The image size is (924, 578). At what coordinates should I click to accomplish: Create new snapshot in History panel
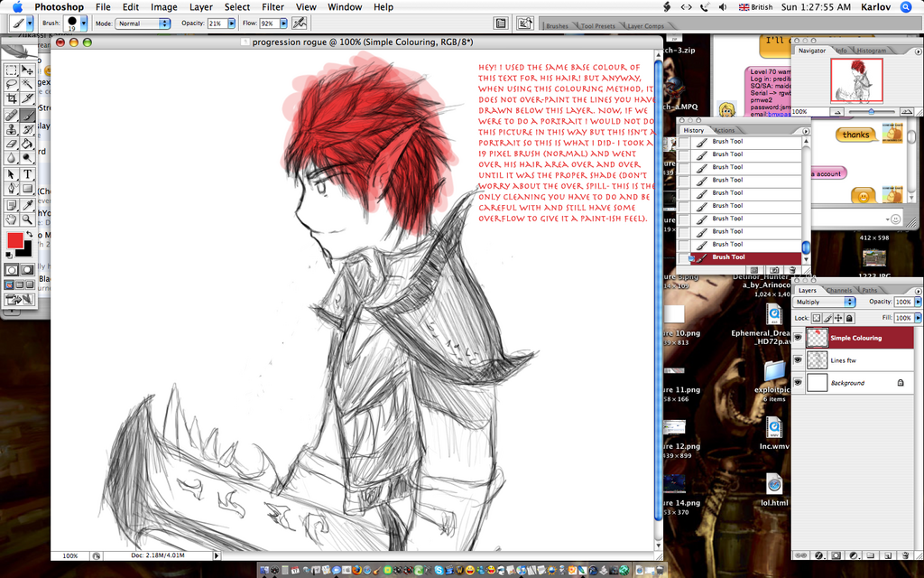[x=775, y=270]
